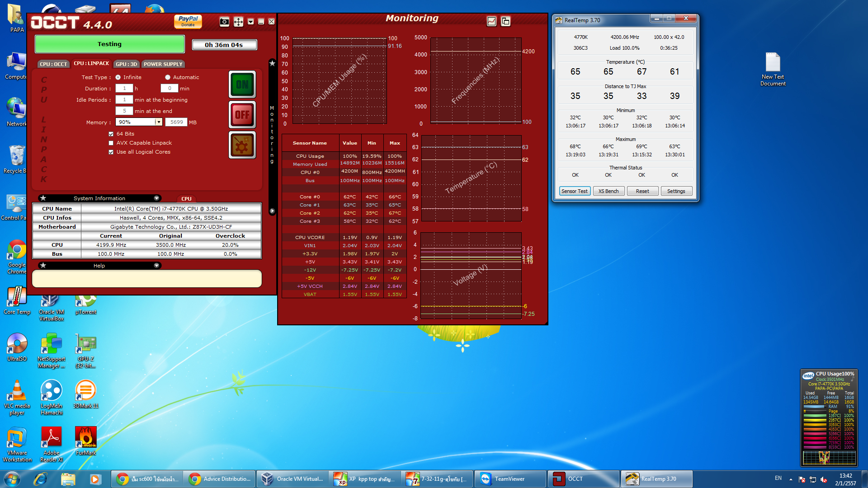Click the Sensor Test button in RealTemp
868x488 pixels.
(x=574, y=191)
